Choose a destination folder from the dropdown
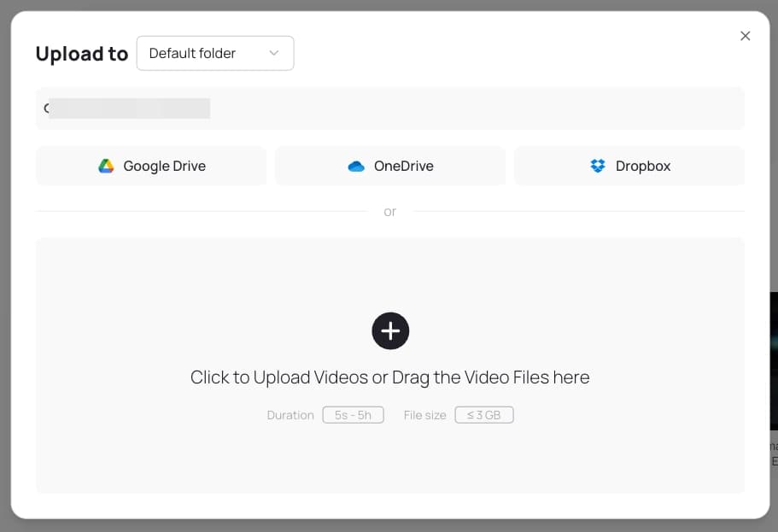Image resolution: width=778 pixels, height=532 pixels. 214,53
